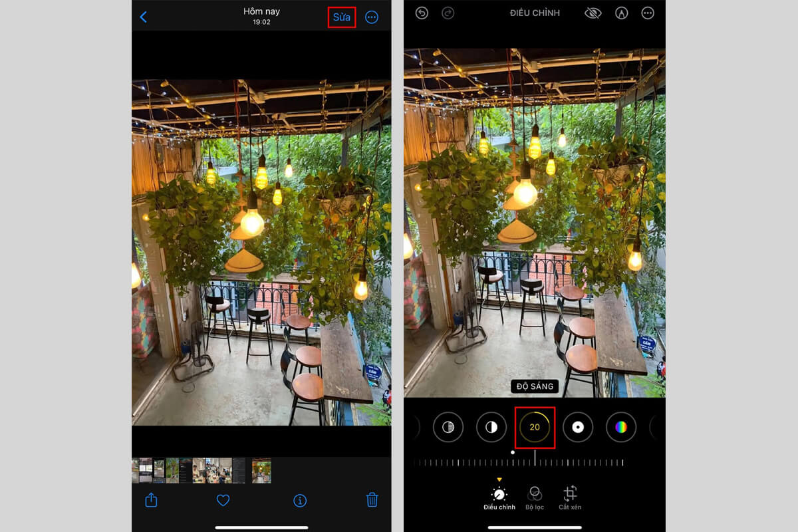Redo the edit adjustment
The image size is (798, 532).
pyautogui.click(x=448, y=13)
